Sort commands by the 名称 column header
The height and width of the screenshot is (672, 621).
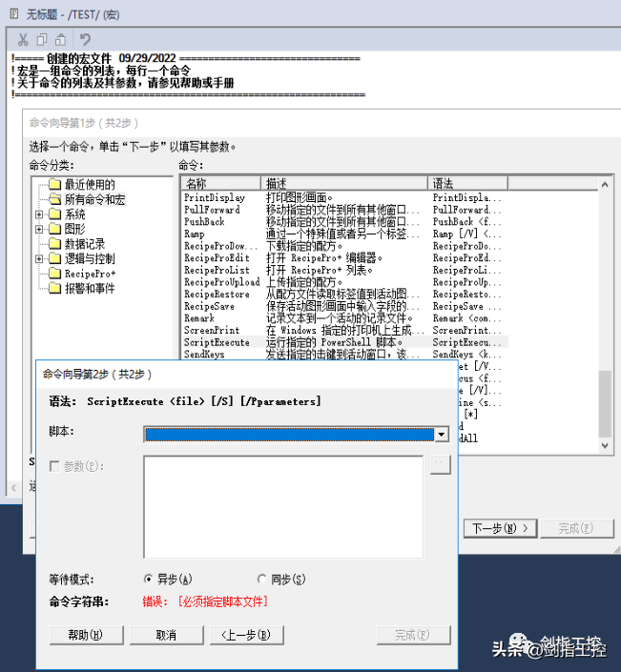point(219,183)
